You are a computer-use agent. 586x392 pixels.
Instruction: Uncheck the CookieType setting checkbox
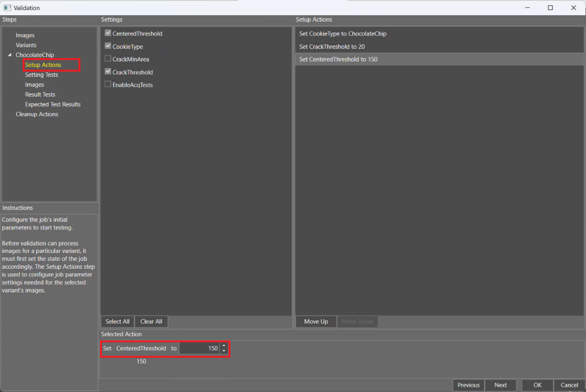pos(108,46)
